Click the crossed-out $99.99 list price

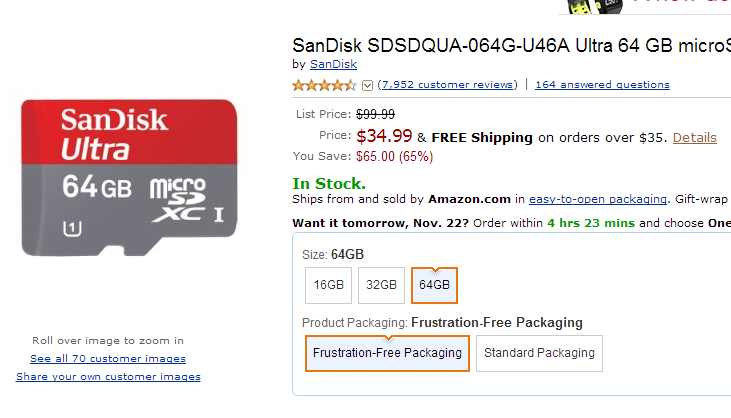click(x=375, y=114)
